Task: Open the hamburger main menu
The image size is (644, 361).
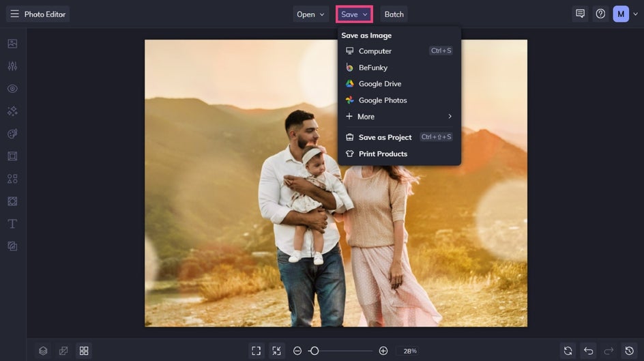Action: coord(14,14)
